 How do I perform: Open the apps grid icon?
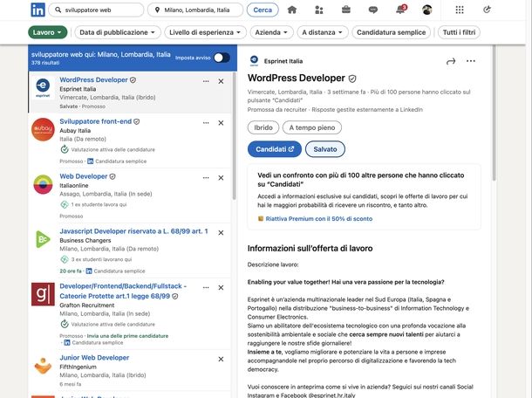point(460,10)
